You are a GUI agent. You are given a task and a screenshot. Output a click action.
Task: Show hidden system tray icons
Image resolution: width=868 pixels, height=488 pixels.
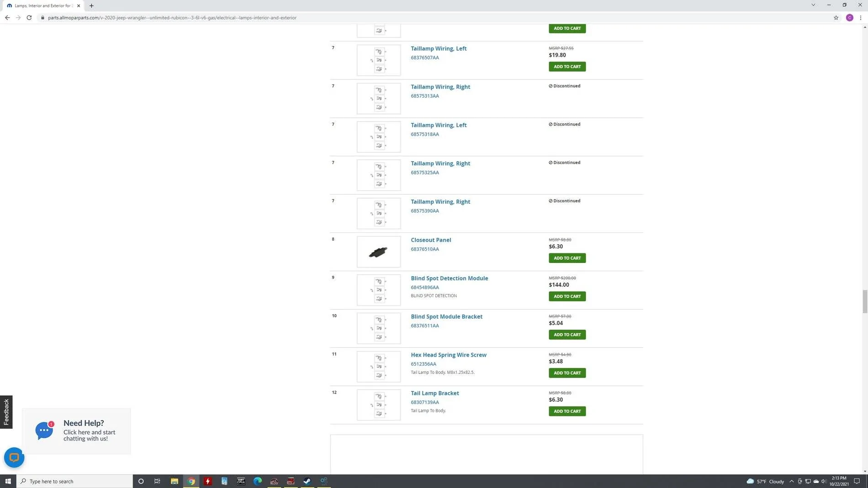(x=792, y=481)
